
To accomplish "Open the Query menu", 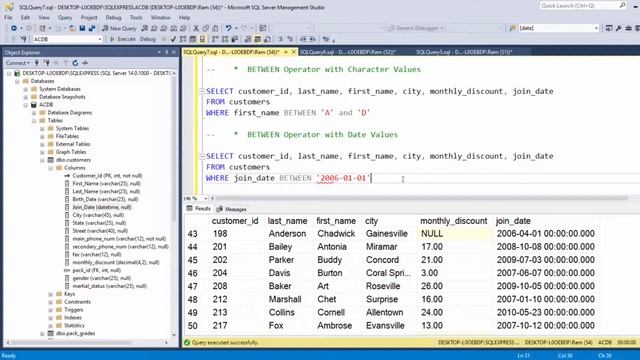I will point(65,18).
